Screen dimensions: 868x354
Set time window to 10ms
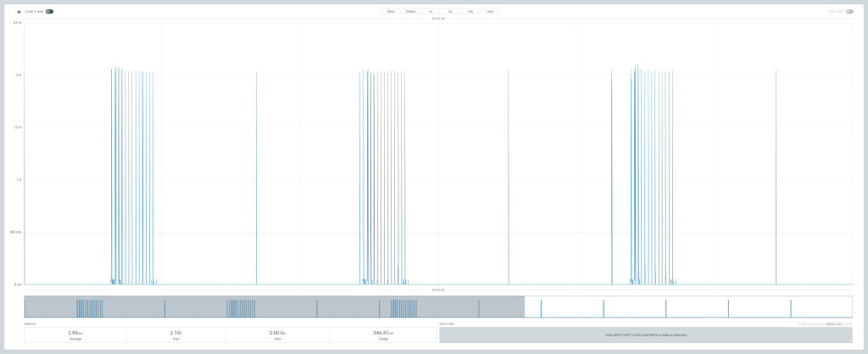point(390,12)
